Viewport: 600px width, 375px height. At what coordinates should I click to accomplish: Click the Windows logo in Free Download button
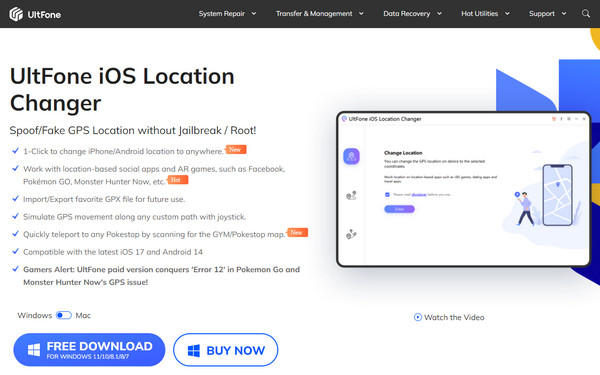point(34,349)
